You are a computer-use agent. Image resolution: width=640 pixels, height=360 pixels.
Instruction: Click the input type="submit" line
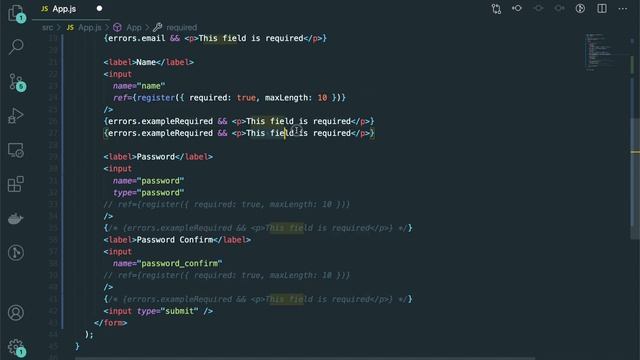(x=158, y=311)
